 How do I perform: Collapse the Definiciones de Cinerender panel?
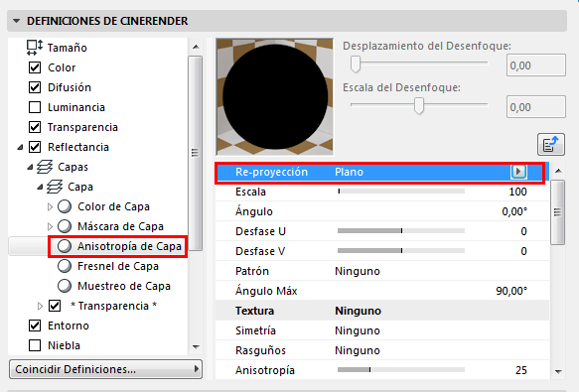click(x=16, y=21)
